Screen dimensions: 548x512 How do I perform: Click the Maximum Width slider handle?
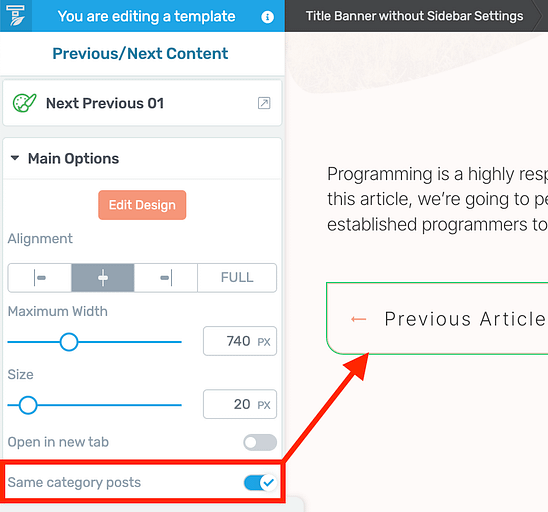(68, 342)
